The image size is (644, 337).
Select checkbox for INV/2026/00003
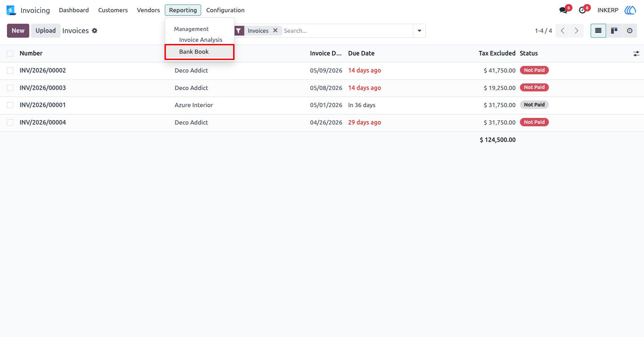10,88
